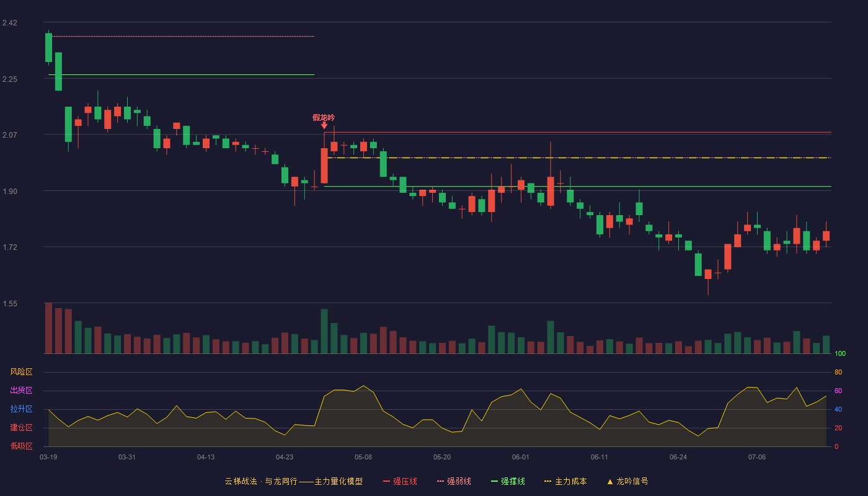Click the 低吸区 zone label
The image size is (868, 496).
pyautogui.click(x=21, y=446)
